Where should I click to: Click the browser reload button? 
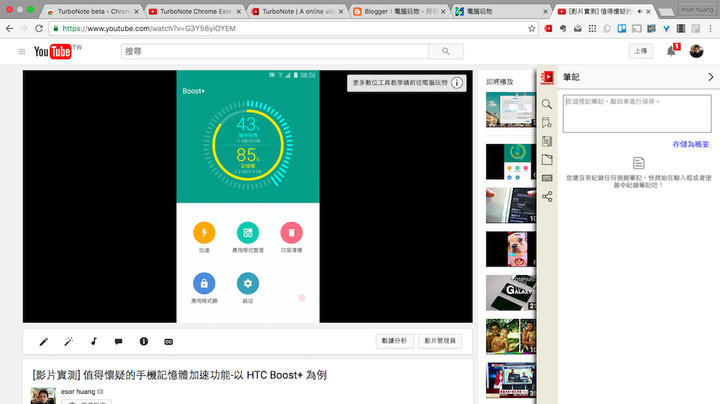tap(39, 28)
